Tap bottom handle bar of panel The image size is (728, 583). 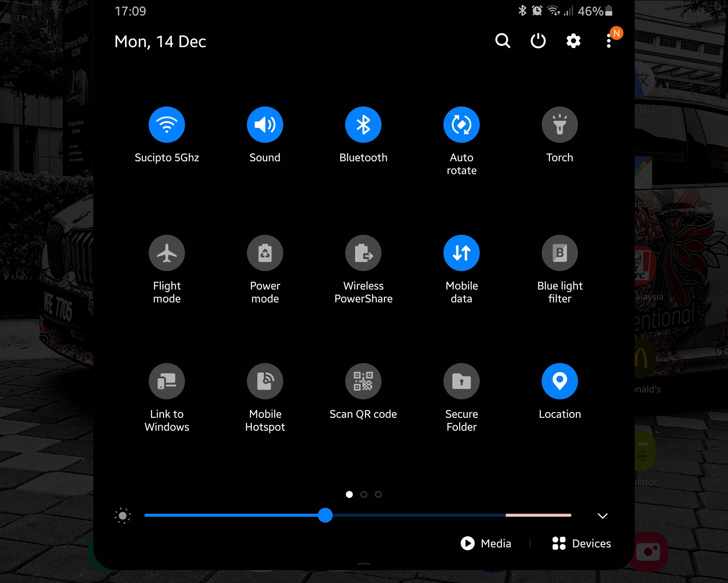[x=364, y=564]
